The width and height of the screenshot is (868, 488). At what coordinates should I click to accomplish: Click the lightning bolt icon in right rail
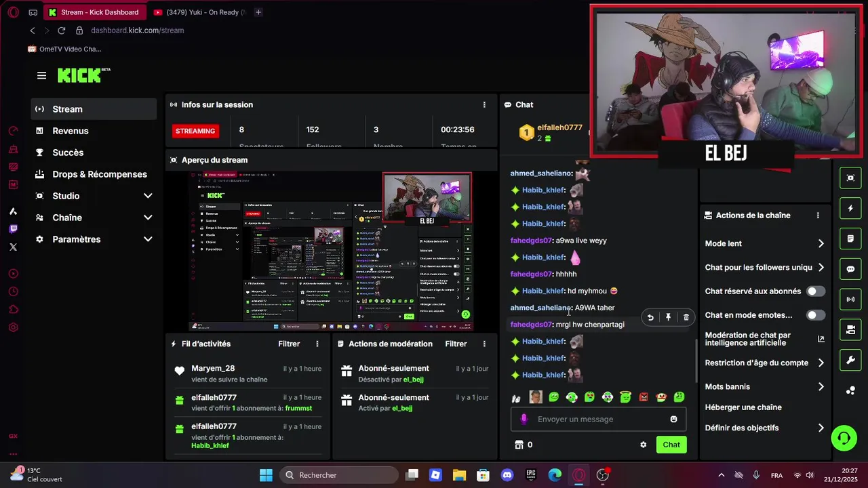click(x=850, y=208)
